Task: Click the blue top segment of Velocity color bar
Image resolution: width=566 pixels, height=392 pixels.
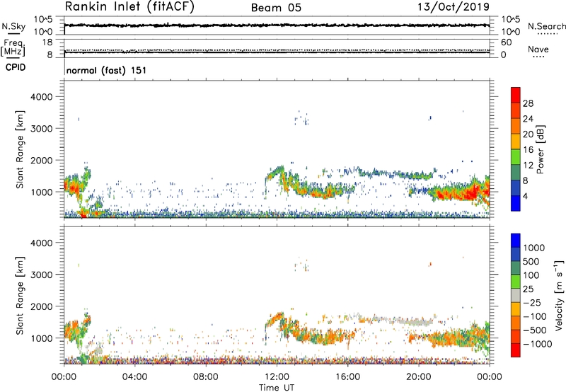Action: click(516, 241)
